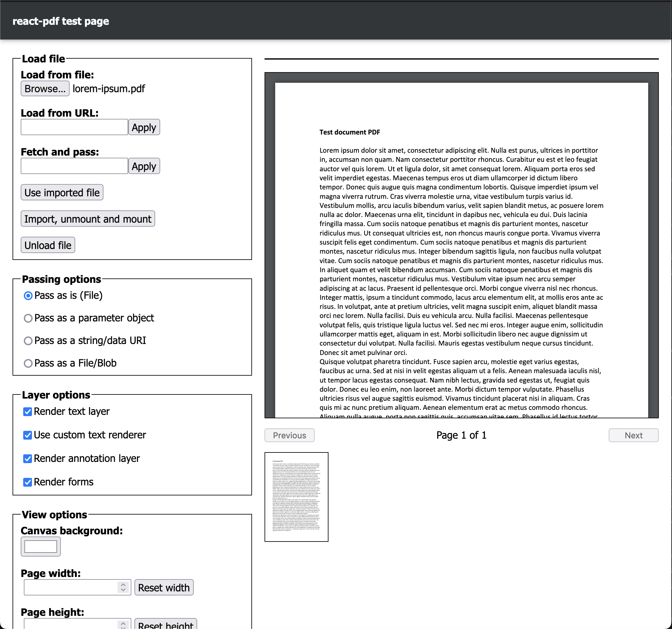This screenshot has width=672, height=629.
Task: Select Pass as is (File) option
Action: point(28,295)
